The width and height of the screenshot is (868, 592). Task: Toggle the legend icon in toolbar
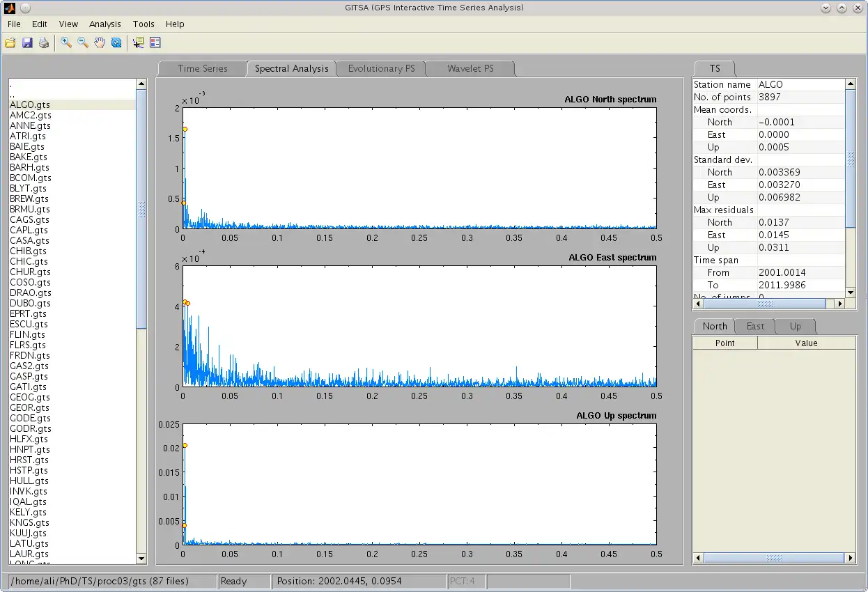click(x=155, y=43)
